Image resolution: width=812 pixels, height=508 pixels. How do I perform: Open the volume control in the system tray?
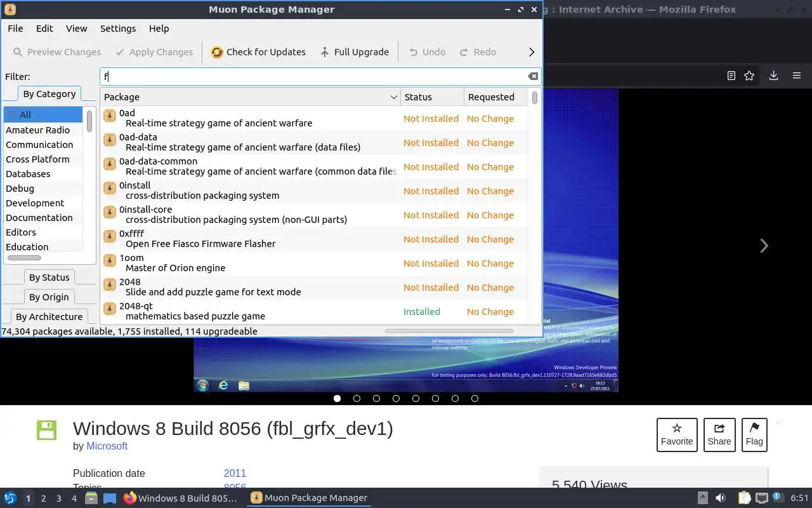tap(720, 498)
